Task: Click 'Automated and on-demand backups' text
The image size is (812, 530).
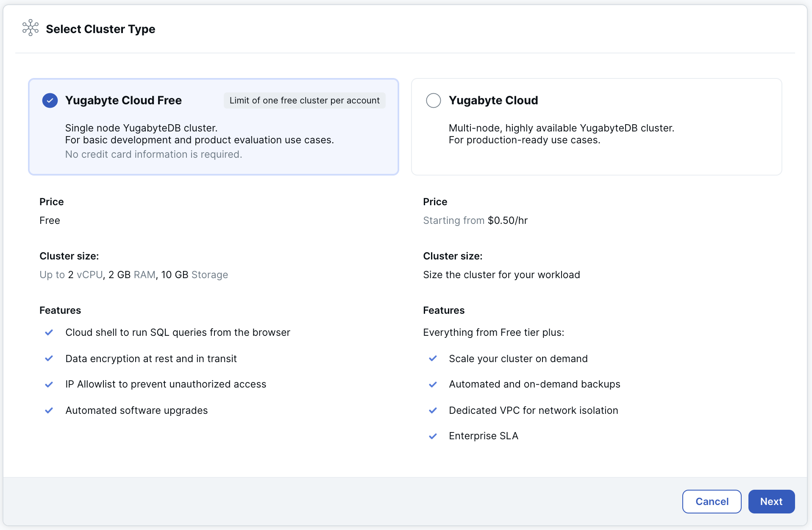Action: 534,384
